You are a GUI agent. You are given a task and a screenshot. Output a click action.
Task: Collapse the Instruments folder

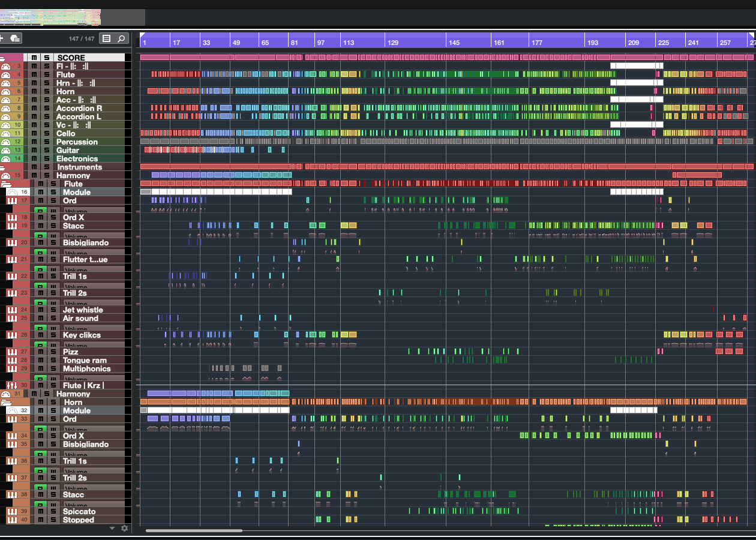tap(2, 167)
